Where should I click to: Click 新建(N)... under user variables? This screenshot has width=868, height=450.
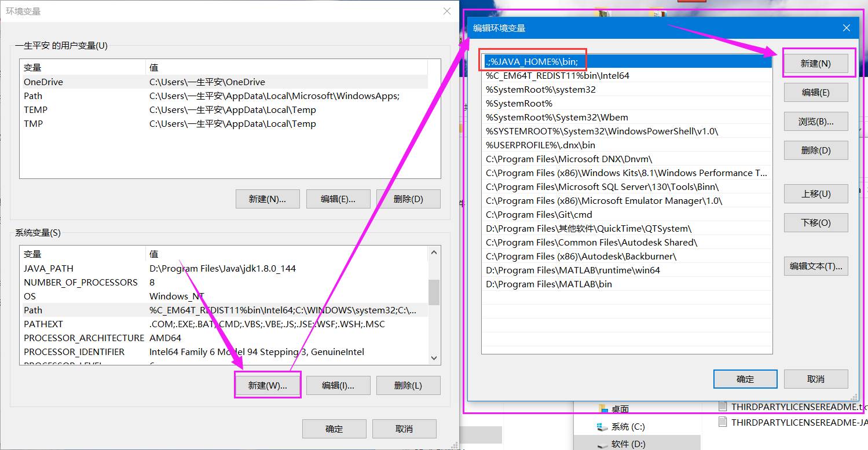[x=268, y=199]
